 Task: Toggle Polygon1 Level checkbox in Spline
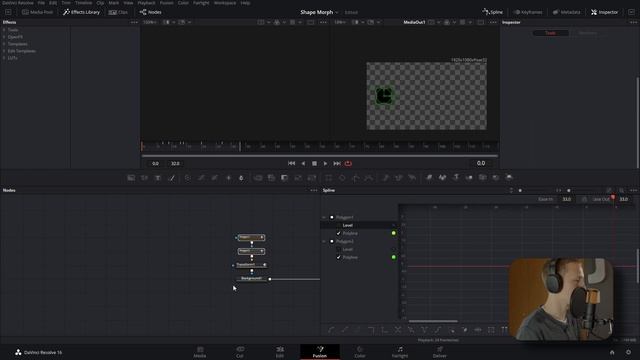(x=338, y=225)
